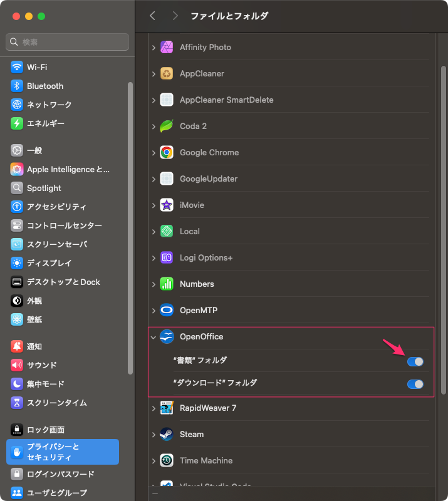Click the Numbers chart icon
Viewport: 448px width, 501px height.
click(x=167, y=284)
